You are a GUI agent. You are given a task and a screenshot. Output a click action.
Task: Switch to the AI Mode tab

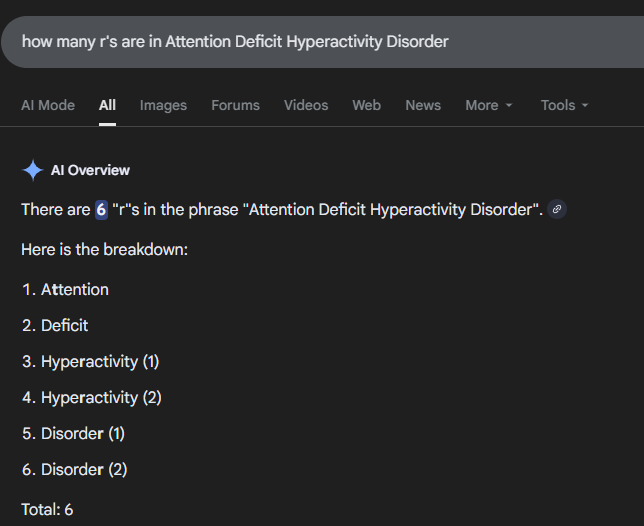[x=48, y=105]
